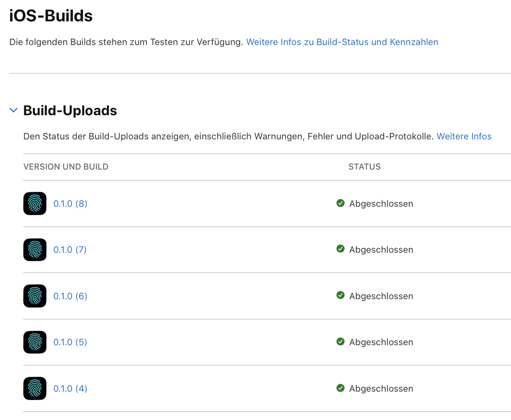Click Weitere Infos link under Build-Uploads

pyautogui.click(x=464, y=136)
